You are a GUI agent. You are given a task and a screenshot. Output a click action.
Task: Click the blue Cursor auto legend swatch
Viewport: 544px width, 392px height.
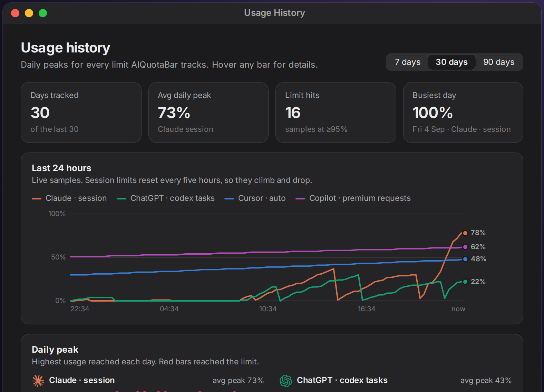tap(229, 199)
